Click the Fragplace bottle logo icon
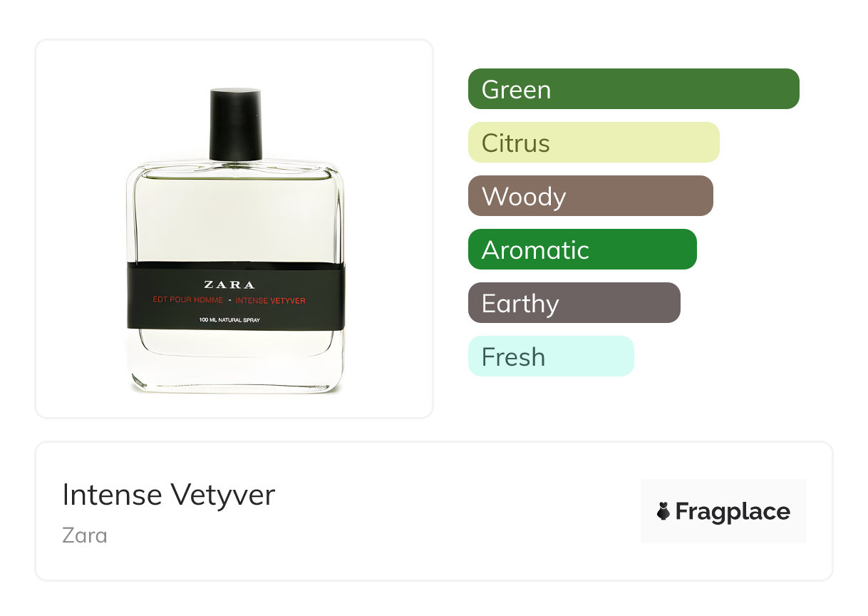The height and width of the screenshot is (616, 868). point(663,512)
